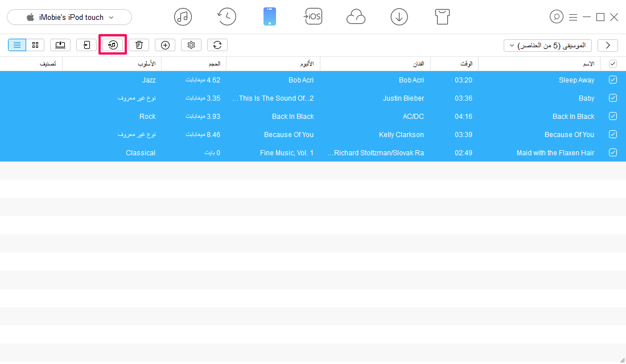Click artist Justin Bieber cell
Screen dimensions: 626x364
click(403, 98)
